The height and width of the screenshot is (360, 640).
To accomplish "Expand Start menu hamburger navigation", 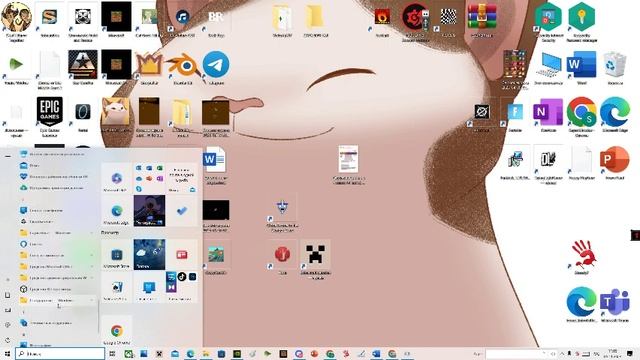I will pos(7,156).
